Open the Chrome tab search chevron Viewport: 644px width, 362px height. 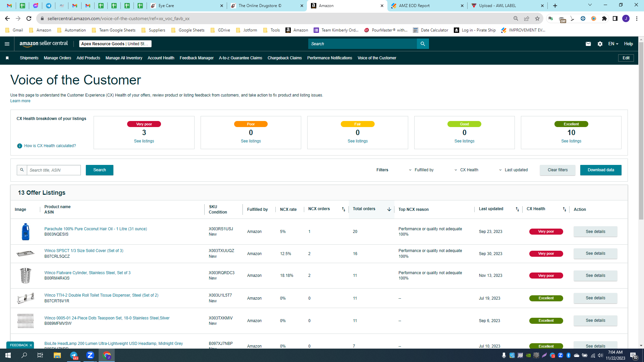point(590,5)
